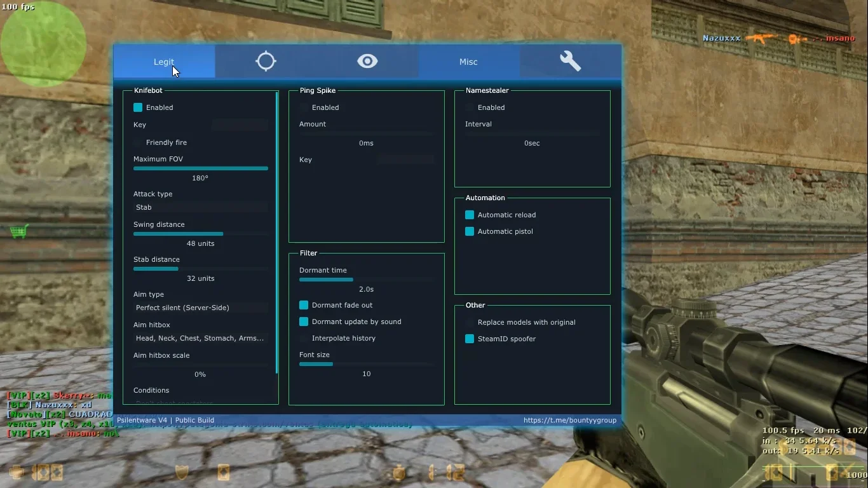Click the 0sec interval value

click(x=532, y=143)
